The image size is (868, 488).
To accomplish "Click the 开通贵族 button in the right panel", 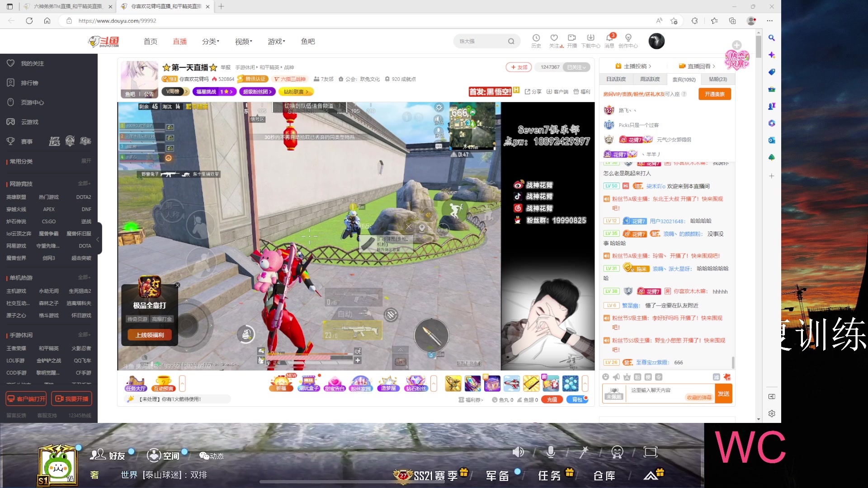I will tap(714, 94).
